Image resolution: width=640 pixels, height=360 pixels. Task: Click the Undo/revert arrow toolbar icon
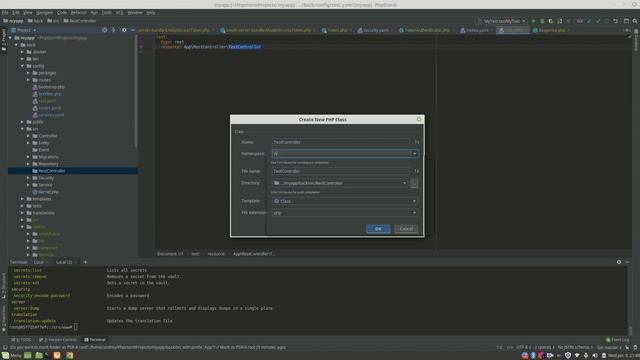615,21
